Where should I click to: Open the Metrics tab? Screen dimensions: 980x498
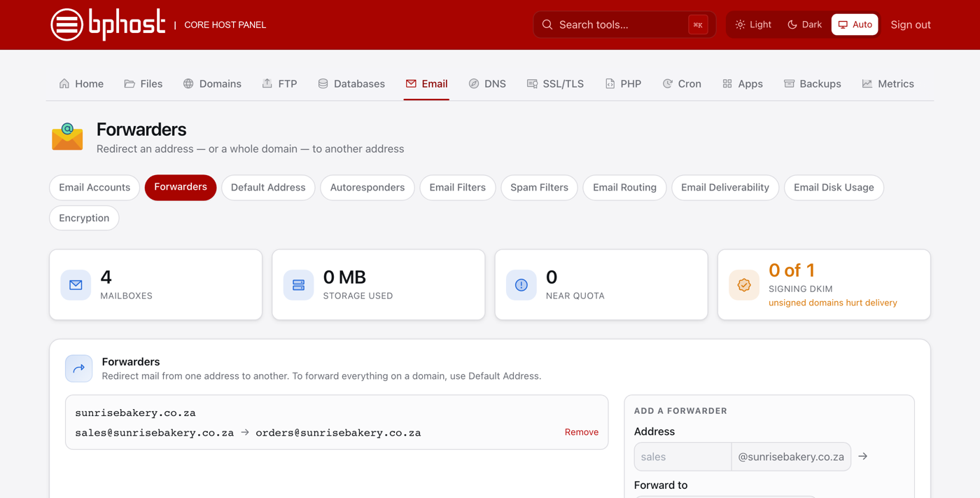click(x=888, y=83)
